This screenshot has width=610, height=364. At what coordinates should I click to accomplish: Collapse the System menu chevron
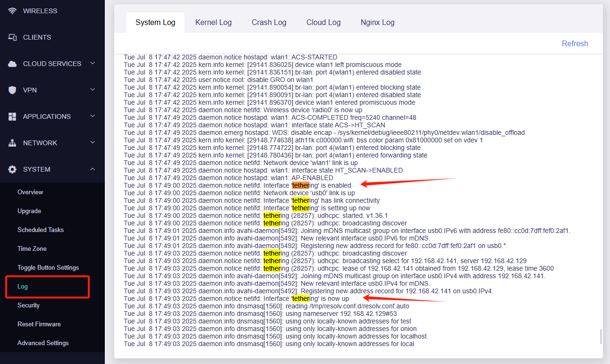click(93, 169)
